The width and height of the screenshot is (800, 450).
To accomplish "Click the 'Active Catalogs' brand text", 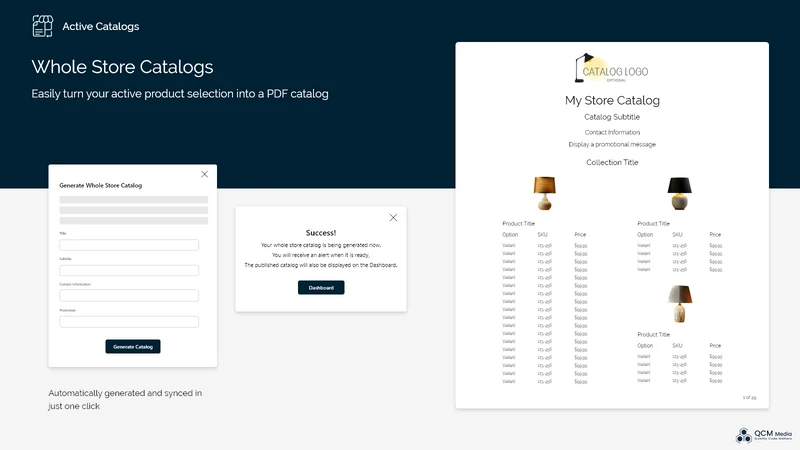I will tap(101, 27).
